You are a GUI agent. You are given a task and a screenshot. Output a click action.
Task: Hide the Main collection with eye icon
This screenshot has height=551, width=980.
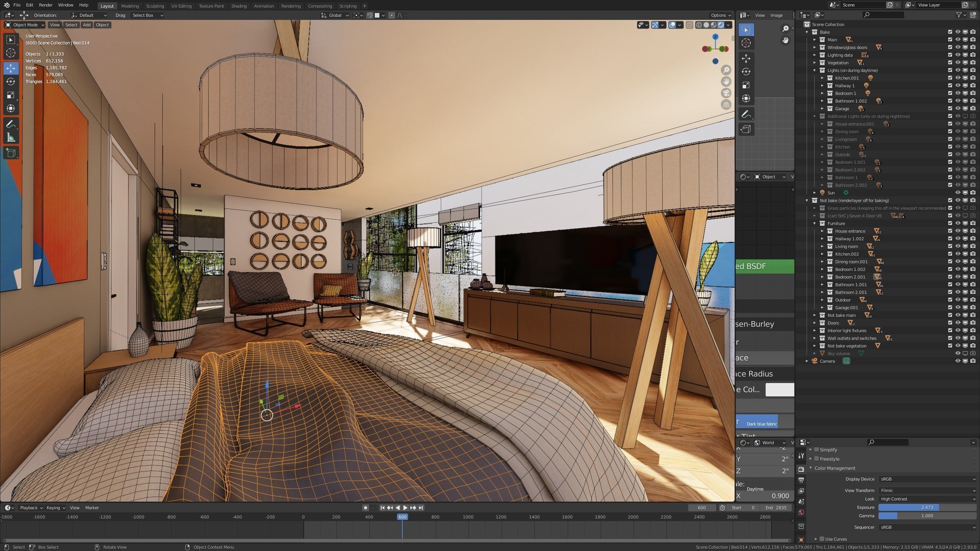coord(958,40)
